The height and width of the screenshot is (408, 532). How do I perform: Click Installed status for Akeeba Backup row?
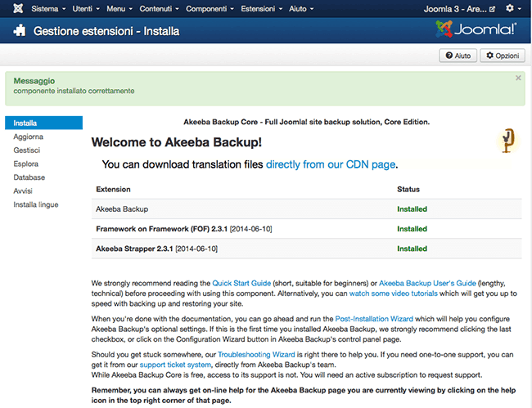pos(412,209)
